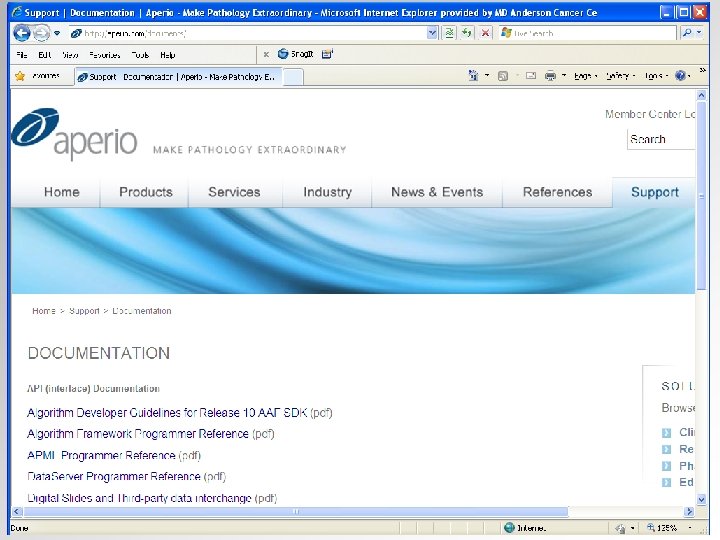The width and height of the screenshot is (720, 540).
Task: Click the Compatibility View icon
Action: point(449,33)
